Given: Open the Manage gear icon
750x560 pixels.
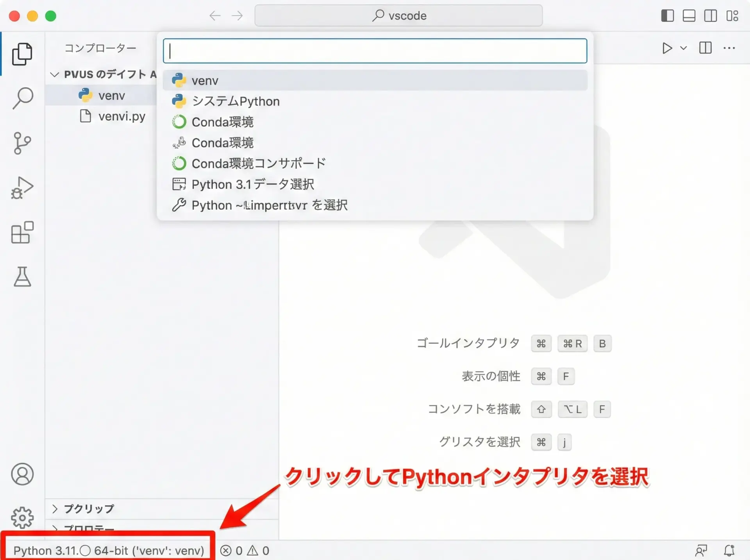Looking at the screenshot, I should (x=22, y=517).
